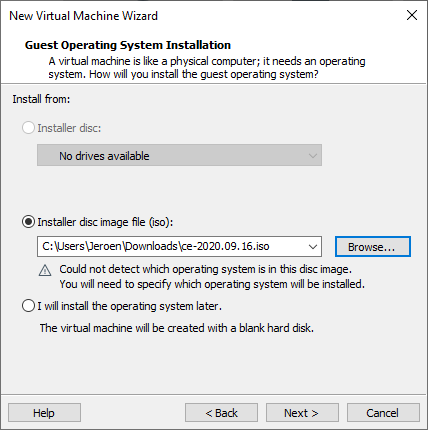The width and height of the screenshot is (428, 430).
Task: Expand the ISO path history dropdown arrow
Action: click(313, 247)
